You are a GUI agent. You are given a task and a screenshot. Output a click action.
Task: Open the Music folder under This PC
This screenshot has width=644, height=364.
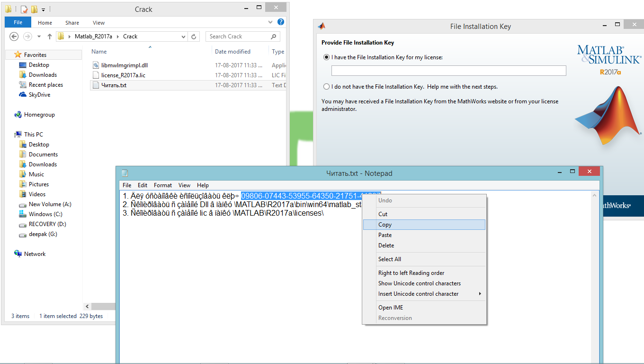point(36,174)
